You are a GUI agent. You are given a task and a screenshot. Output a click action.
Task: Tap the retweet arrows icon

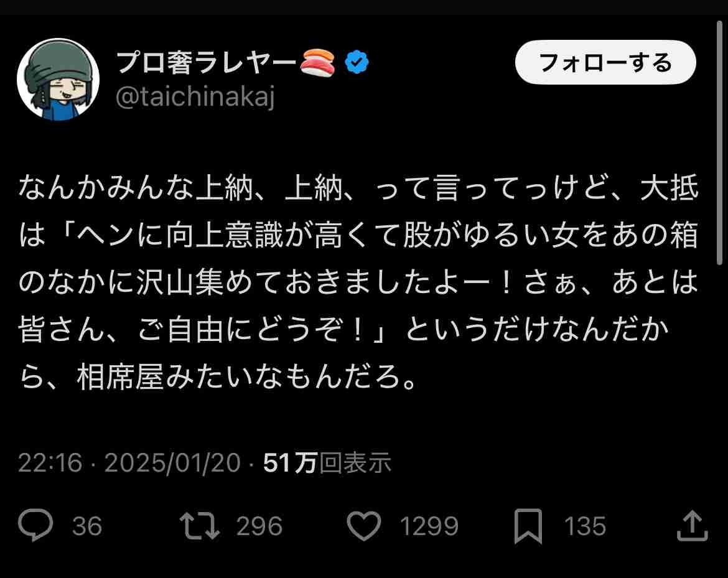[x=200, y=526]
